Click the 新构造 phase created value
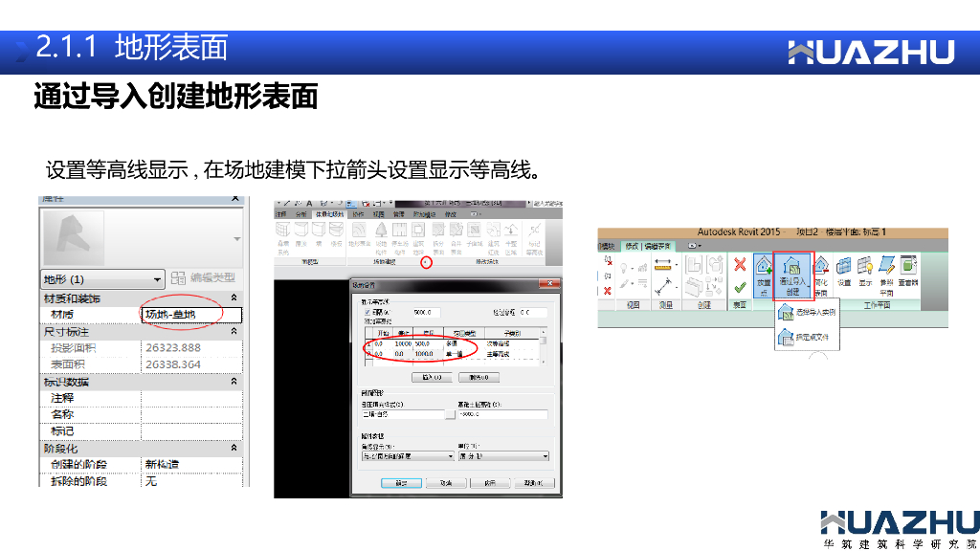 [191, 464]
